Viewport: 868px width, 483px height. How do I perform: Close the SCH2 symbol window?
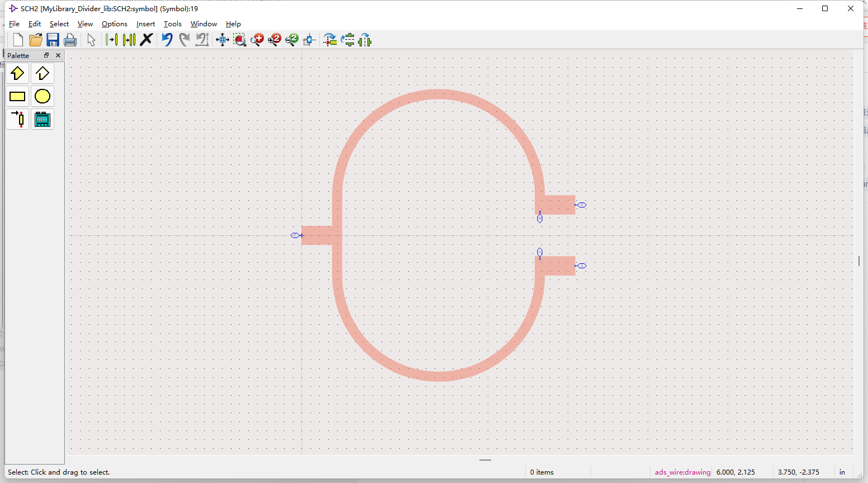pos(851,8)
